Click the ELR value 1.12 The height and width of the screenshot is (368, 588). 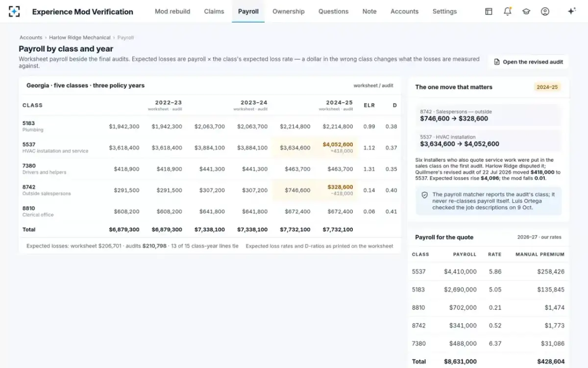(369, 148)
